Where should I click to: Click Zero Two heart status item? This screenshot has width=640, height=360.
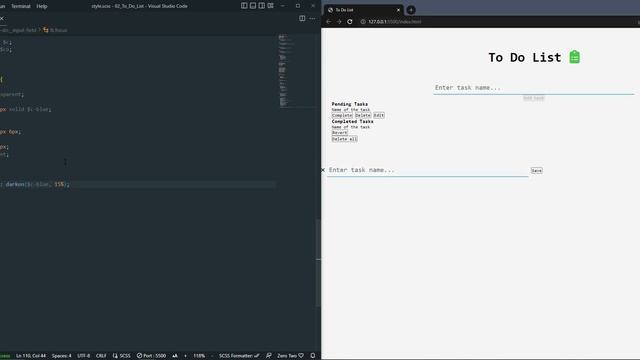point(290,356)
